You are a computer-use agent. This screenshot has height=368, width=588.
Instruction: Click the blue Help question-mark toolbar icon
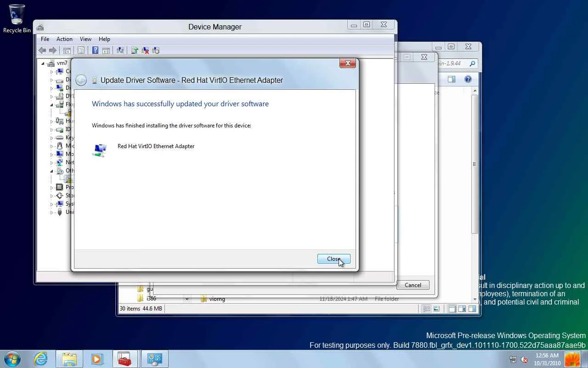click(95, 51)
